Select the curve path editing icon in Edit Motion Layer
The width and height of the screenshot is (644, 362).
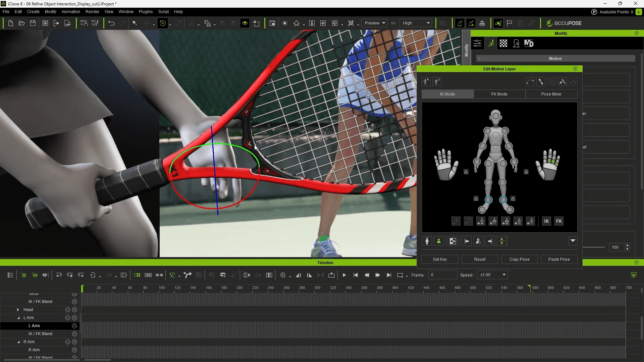point(530,82)
